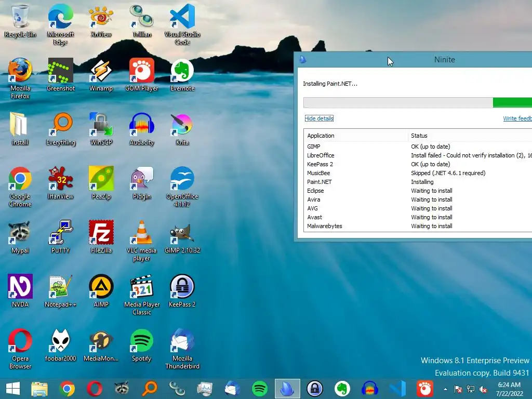This screenshot has height=399, width=532.
Task: Open the network tray icon
Action: point(471,389)
